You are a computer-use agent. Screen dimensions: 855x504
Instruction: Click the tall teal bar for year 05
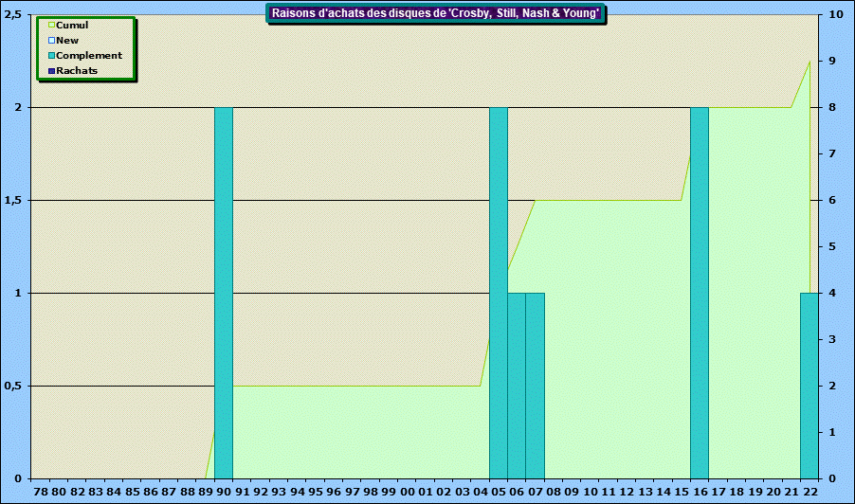pos(498,293)
